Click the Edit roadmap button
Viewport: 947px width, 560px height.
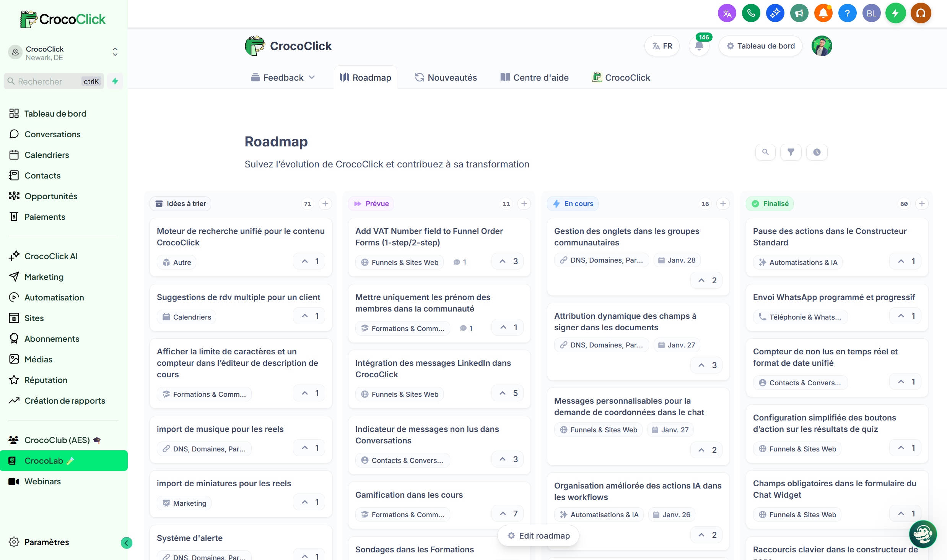[x=538, y=536]
